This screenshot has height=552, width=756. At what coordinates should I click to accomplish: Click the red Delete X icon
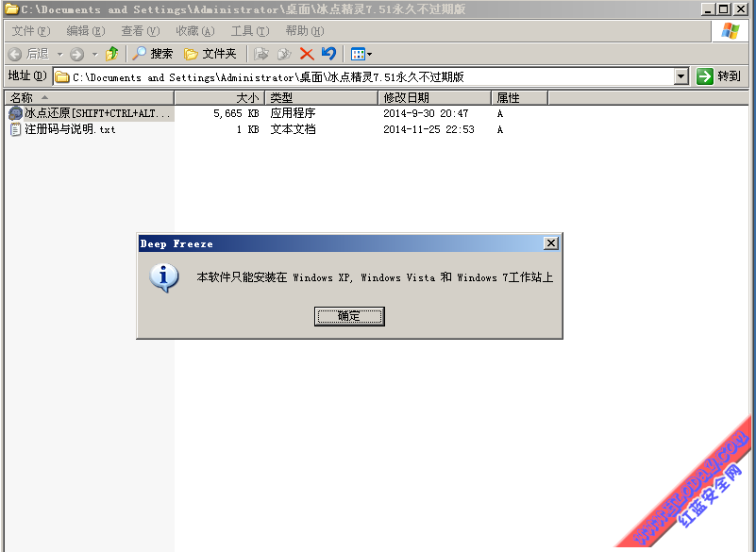tap(307, 54)
